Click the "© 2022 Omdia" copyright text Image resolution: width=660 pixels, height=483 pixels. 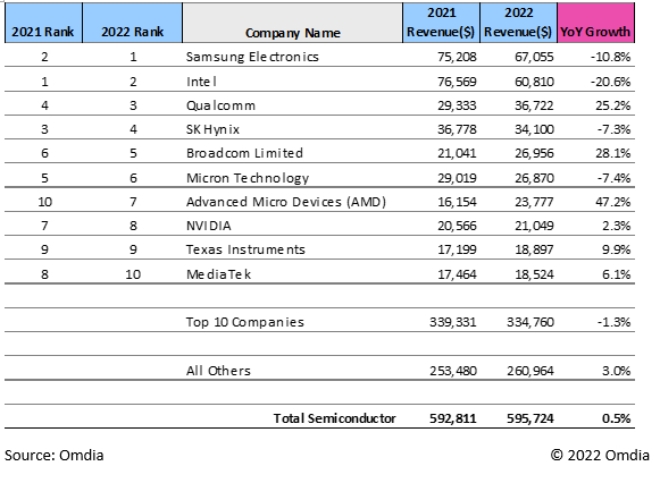[600, 455]
